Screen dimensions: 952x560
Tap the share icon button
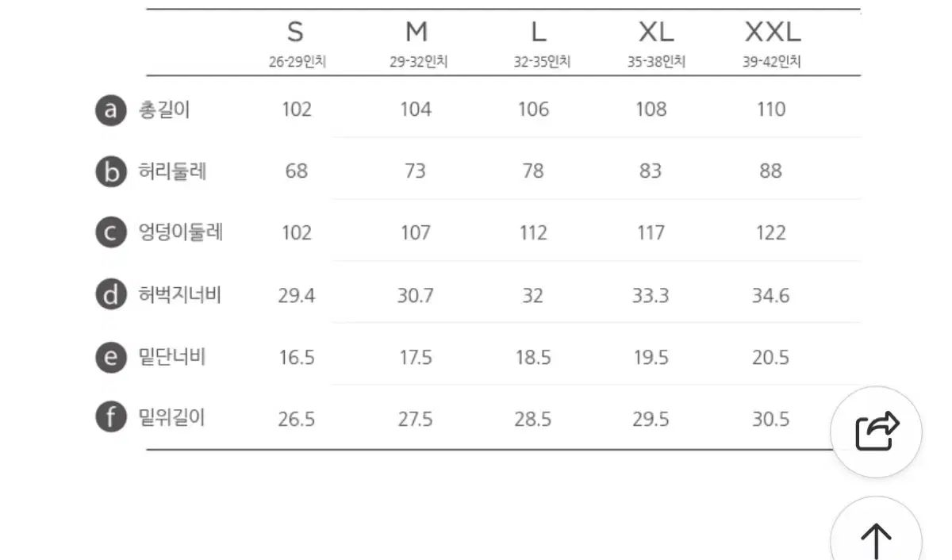876,432
